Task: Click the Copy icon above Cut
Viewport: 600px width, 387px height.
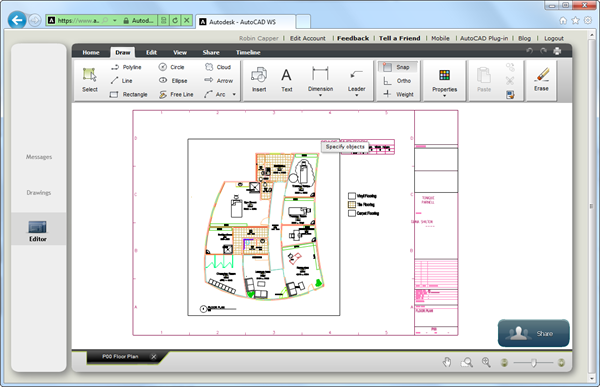Action: [x=510, y=67]
